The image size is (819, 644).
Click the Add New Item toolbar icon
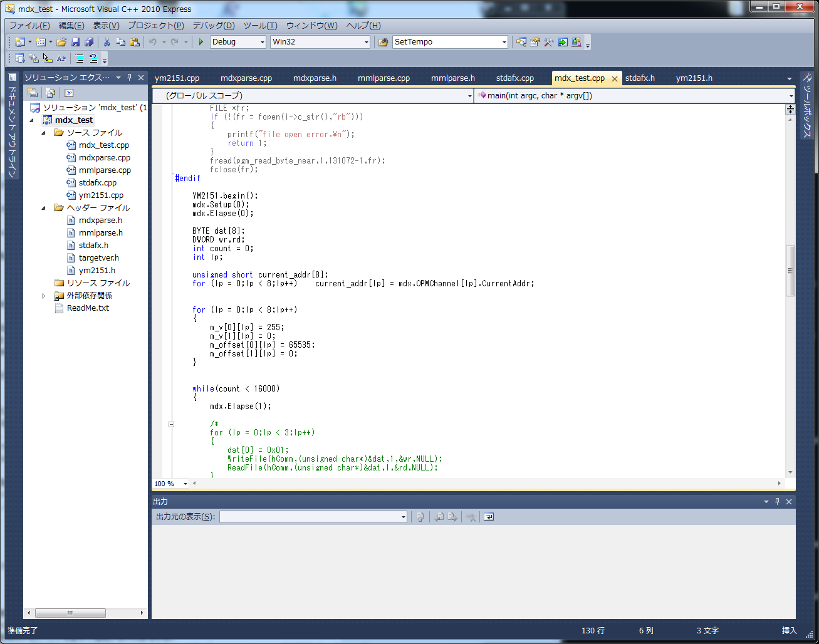click(x=41, y=42)
